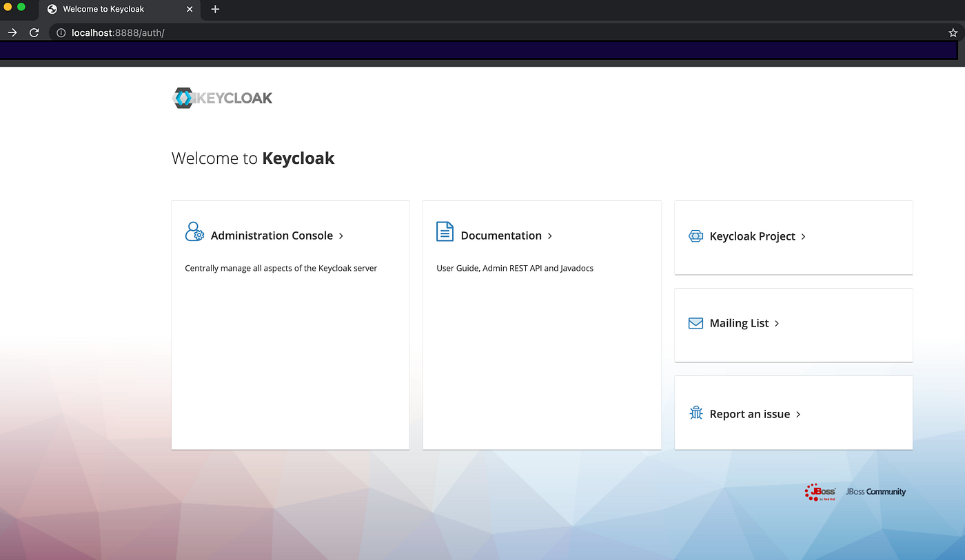Click the Mailing List envelope icon
The width and height of the screenshot is (965, 560).
695,322
